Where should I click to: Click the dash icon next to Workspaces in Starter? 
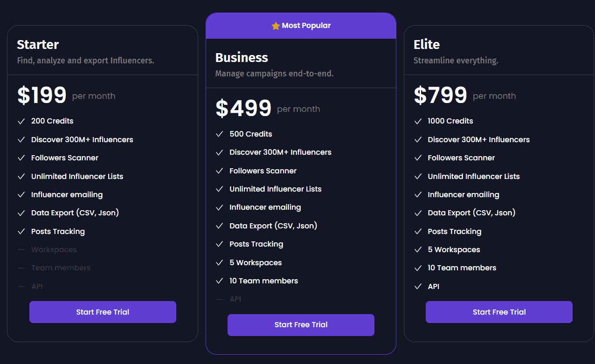point(21,249)
